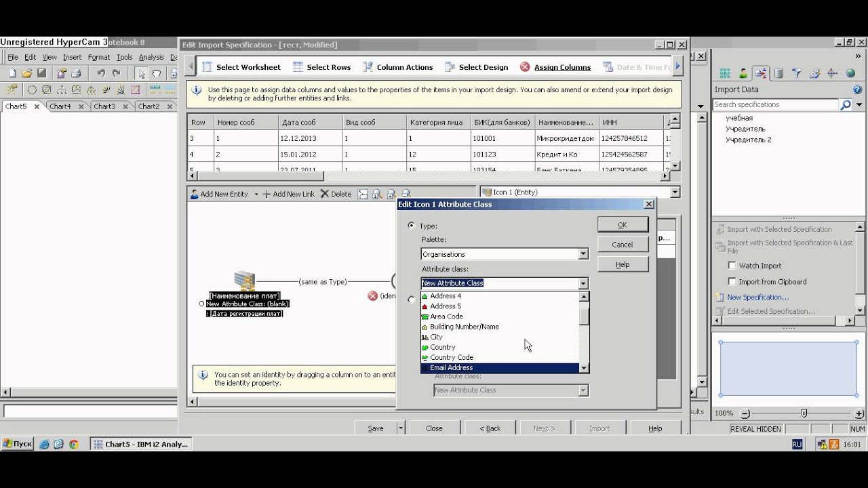Open the Attribute class combo box arrow
Image resolution: width=868 pixels, height=488 pixels.
(583, 283)
